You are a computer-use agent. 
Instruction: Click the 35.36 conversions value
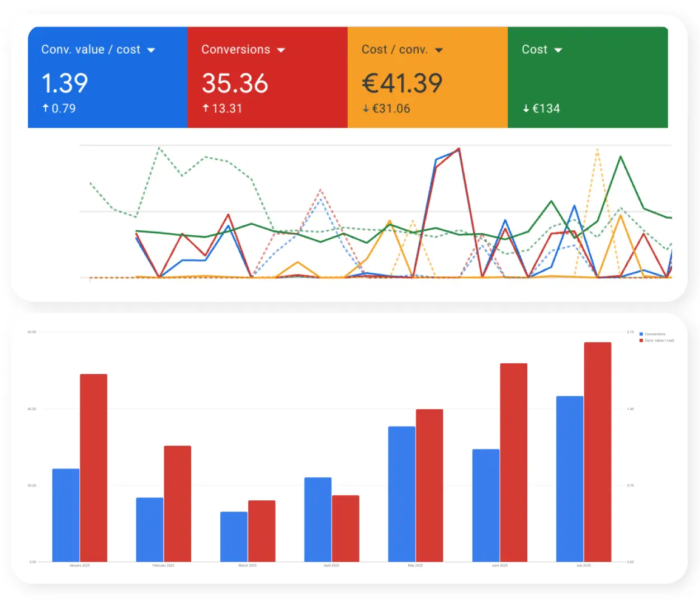235,83
